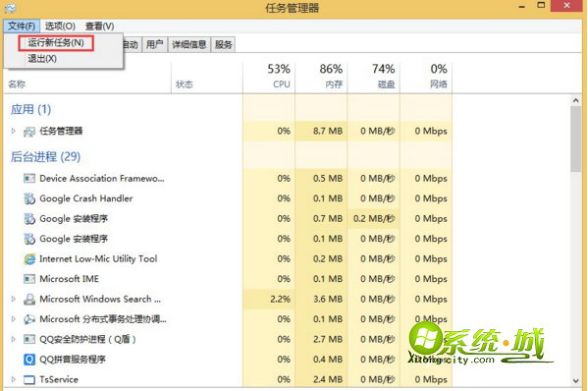Screen dimensions: 588x391
Task: Click the 任务管理器 app row icon
Action: (x=29, y=132)
